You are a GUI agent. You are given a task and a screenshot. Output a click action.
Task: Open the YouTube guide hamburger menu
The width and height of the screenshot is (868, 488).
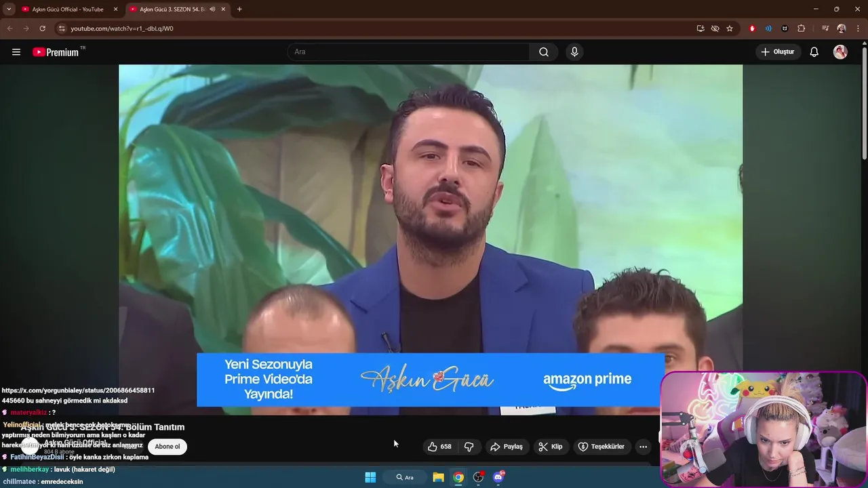click(16, 52)
